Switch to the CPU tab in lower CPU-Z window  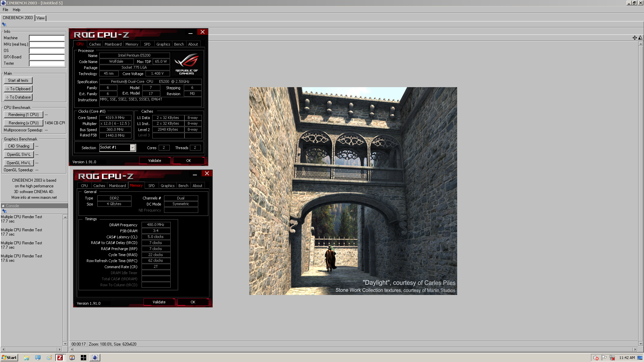click(x=84, y=186)
